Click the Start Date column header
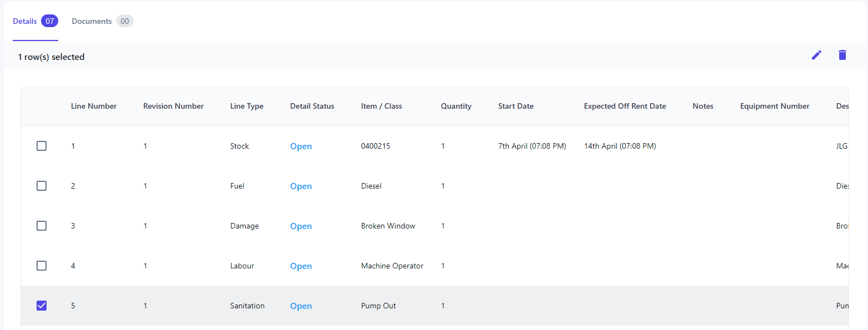Viewport: 868px width, 330px height. [515, 106]
